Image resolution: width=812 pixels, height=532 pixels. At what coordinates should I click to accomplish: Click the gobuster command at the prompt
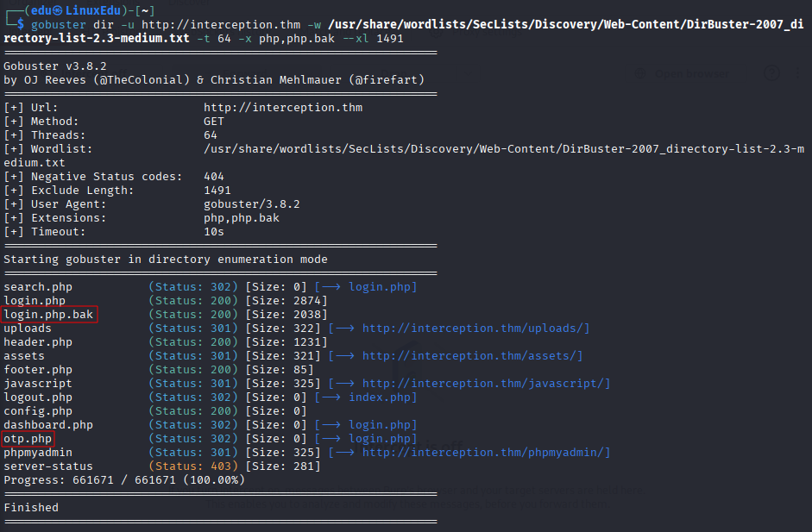coord(59,24)
